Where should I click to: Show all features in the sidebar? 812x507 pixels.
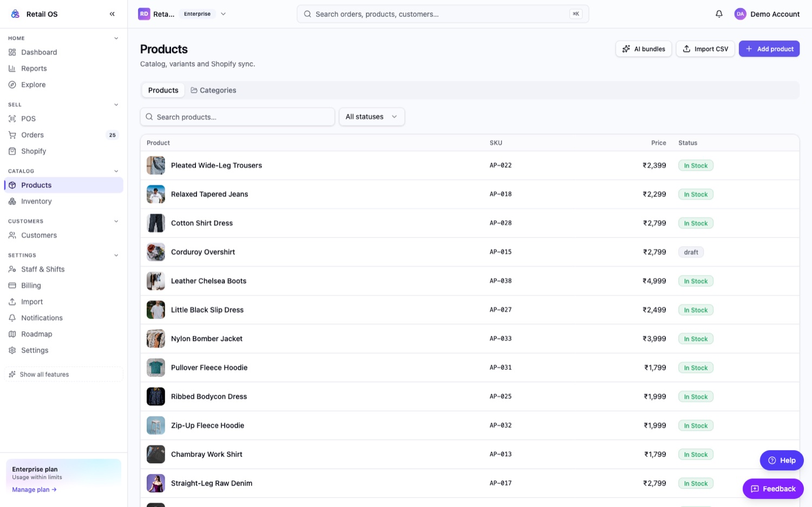(x=64, y=374)
